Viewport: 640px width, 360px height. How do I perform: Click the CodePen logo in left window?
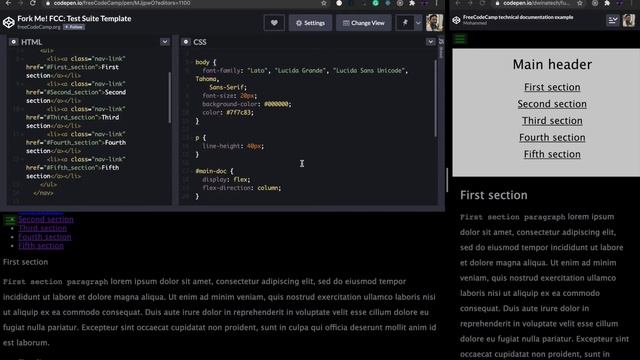pyautogui.click(x=9, y=22)
